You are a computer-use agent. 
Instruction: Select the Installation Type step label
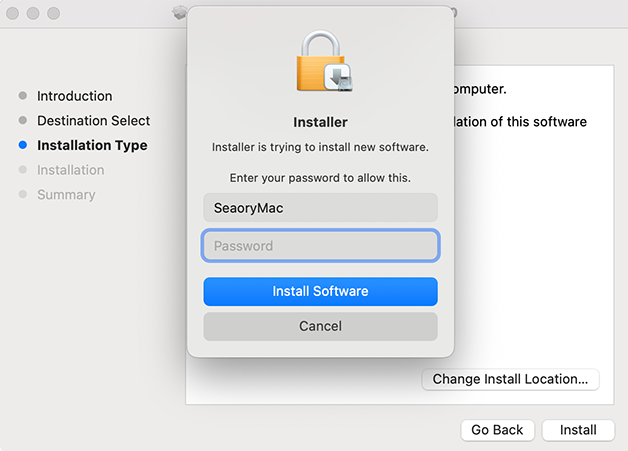92,145
